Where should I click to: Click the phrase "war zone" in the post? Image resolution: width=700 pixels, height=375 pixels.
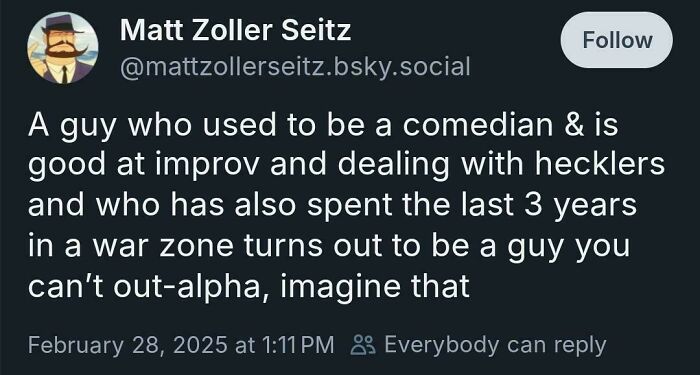click(x=163, y=246)
